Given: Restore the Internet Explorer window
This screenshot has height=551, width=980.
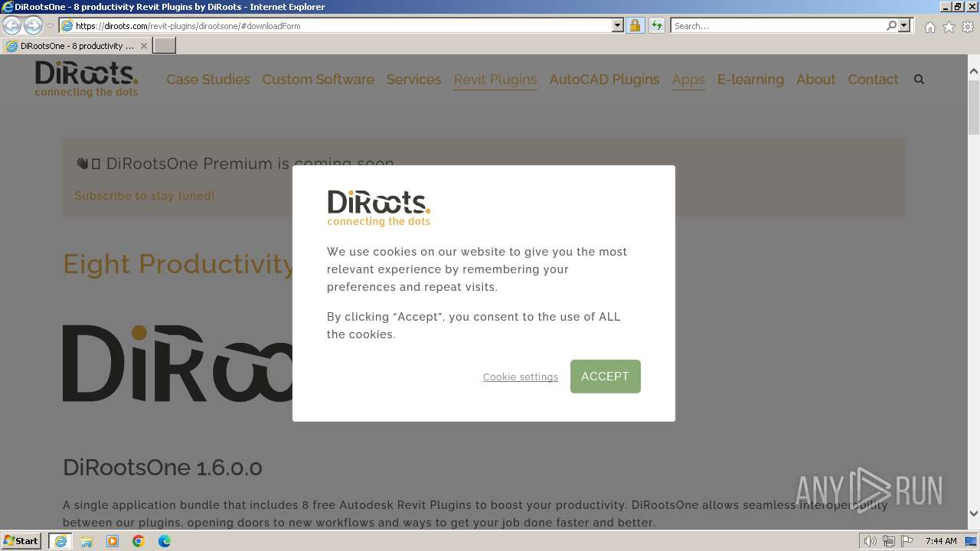Looking at the screenshot, I should 957,7.
